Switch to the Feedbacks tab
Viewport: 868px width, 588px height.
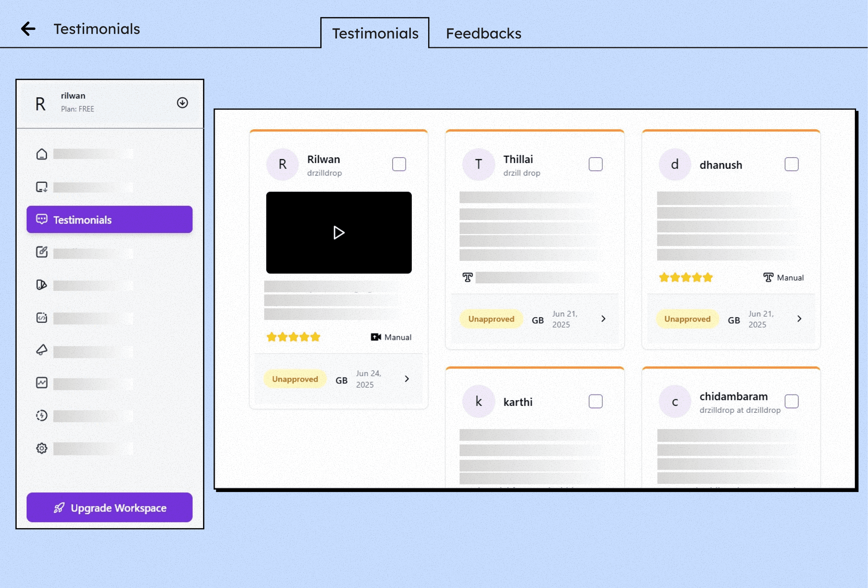pos(483,34)
